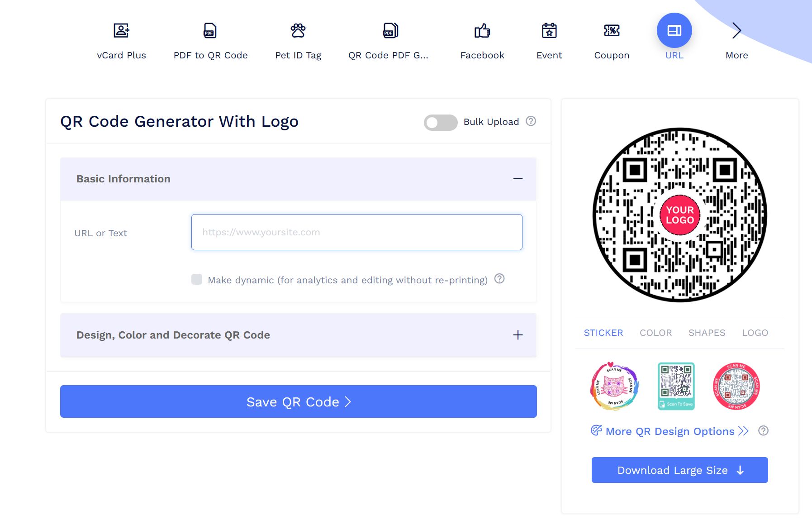Choose the Facebook QR code type
The height and width of the screenshot is (530, 812).
482,41
